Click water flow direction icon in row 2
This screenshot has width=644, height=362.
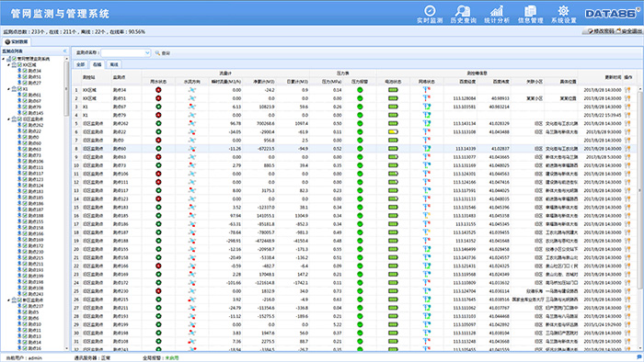pyautogui.click(x=191, y=98)
